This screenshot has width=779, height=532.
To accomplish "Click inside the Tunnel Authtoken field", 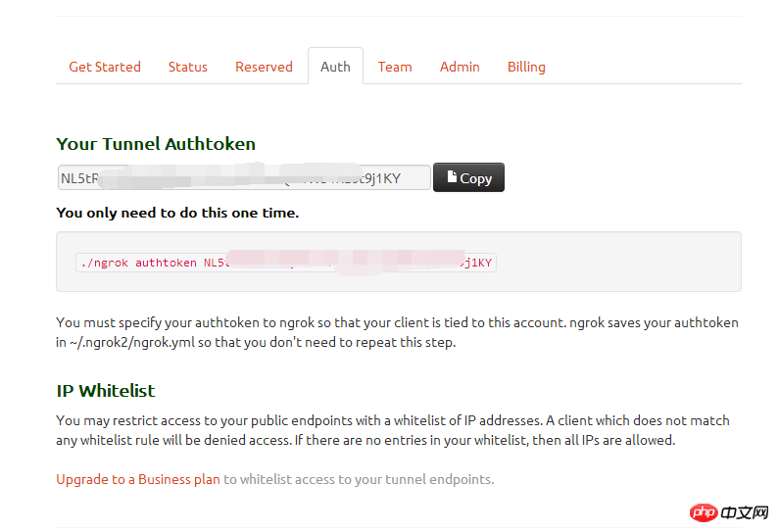I will click(x=244, y=177).
